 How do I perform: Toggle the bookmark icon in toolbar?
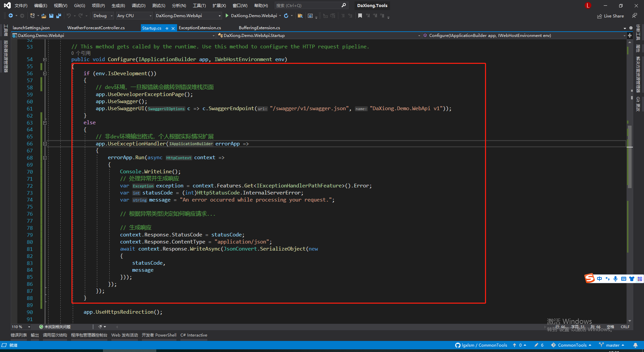[x=360, y=16]
